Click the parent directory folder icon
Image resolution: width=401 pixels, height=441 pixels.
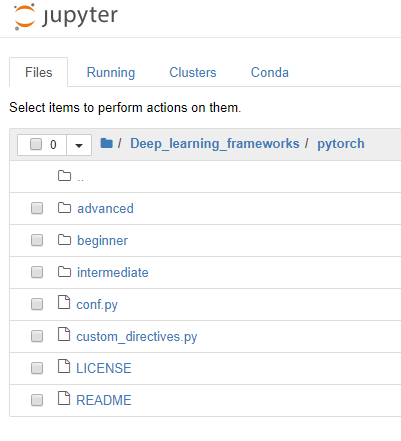point(64,176)
